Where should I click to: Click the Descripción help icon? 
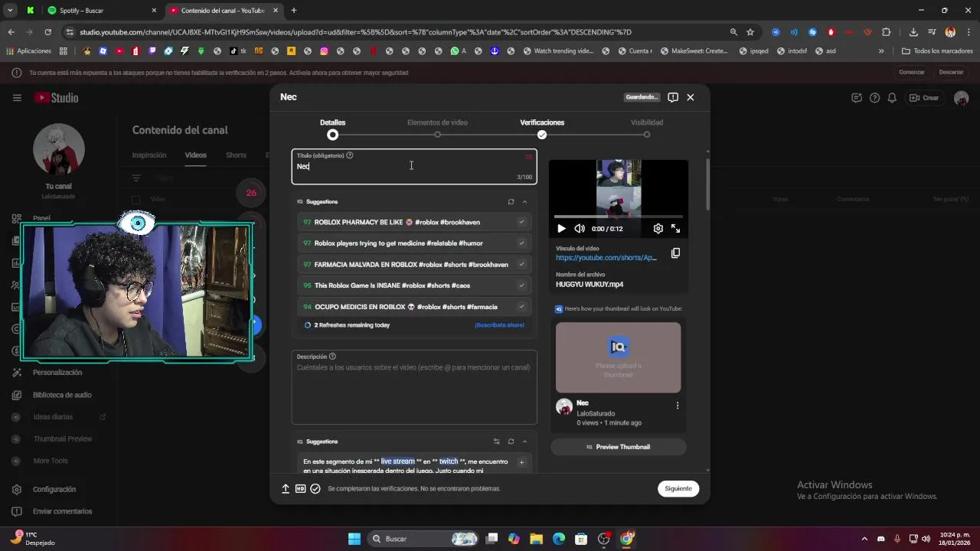click(x=332, y=357)
